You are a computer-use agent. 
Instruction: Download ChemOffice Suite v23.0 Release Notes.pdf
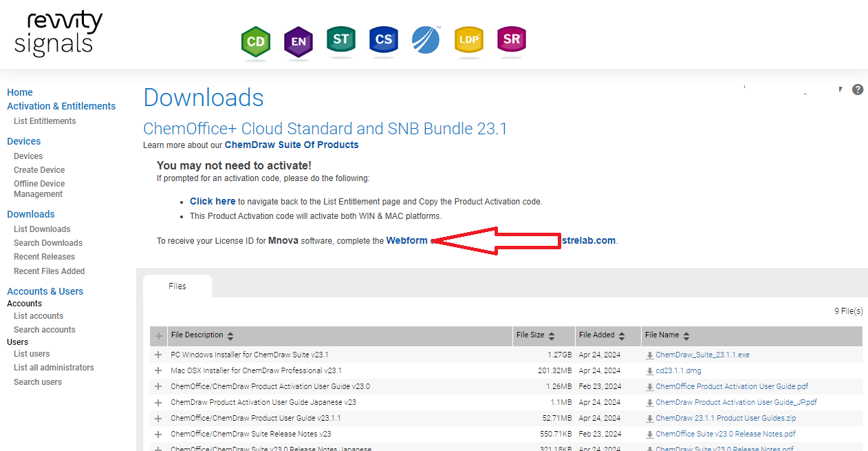coord(726,434)
